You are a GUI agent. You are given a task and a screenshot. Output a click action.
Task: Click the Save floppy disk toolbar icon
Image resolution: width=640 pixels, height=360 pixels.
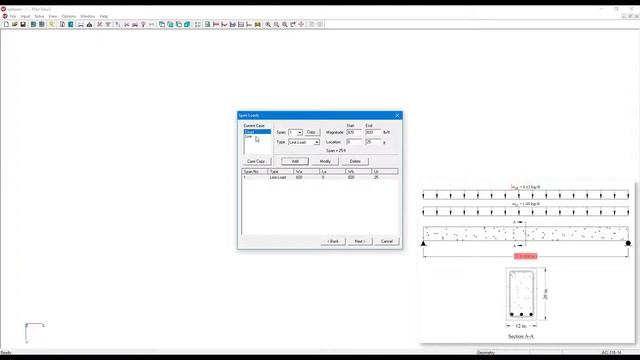(x=23, y=24)
